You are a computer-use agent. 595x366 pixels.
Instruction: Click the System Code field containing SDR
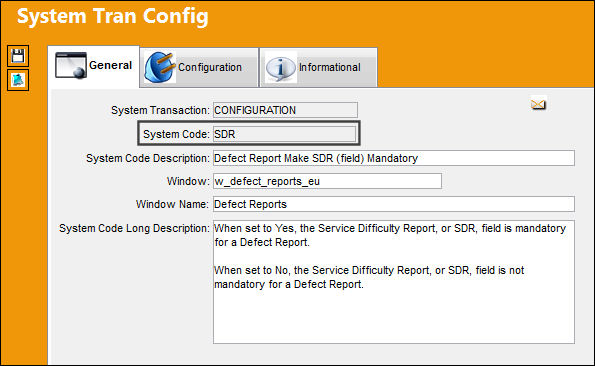coord(284,134)
